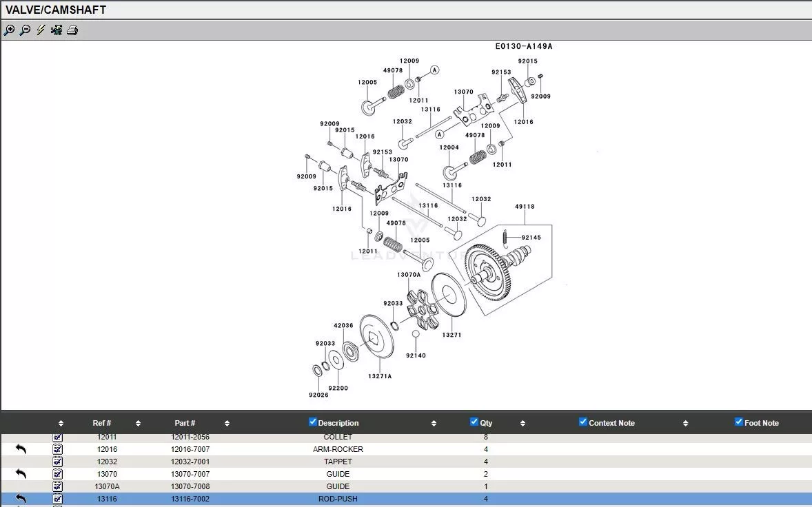Toggle the Foot Note column checkbox
This screenshot has width=812, height=507.
(x=739, y=422)
